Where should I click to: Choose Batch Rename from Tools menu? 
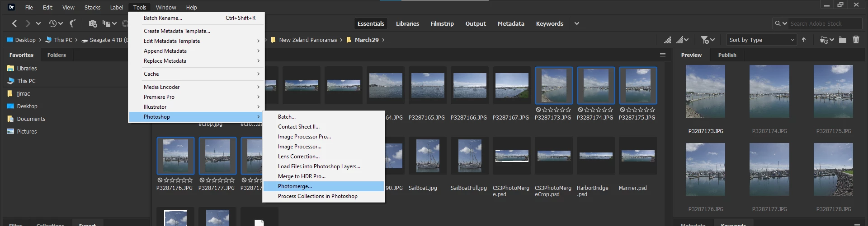point(197,18)
